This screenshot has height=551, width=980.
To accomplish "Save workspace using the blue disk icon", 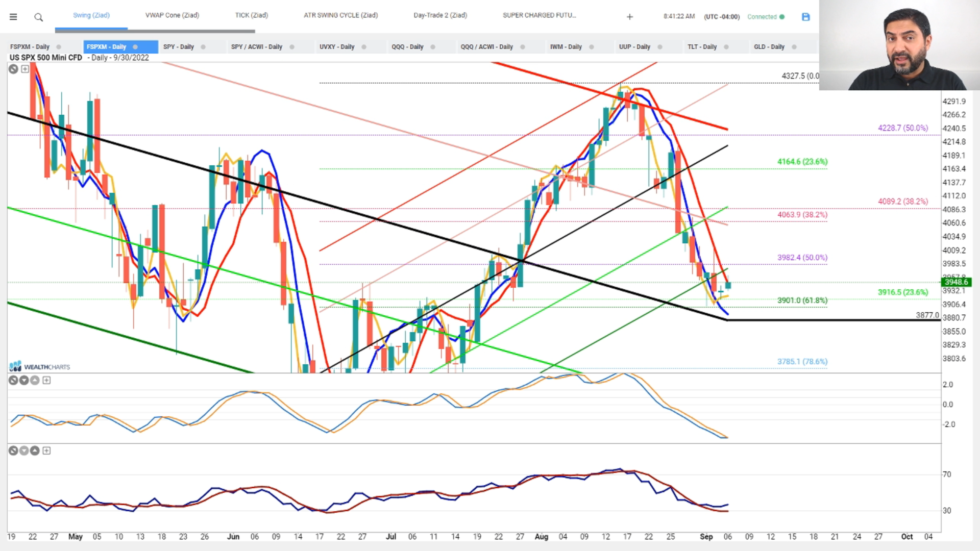I will tap(806, 17).
